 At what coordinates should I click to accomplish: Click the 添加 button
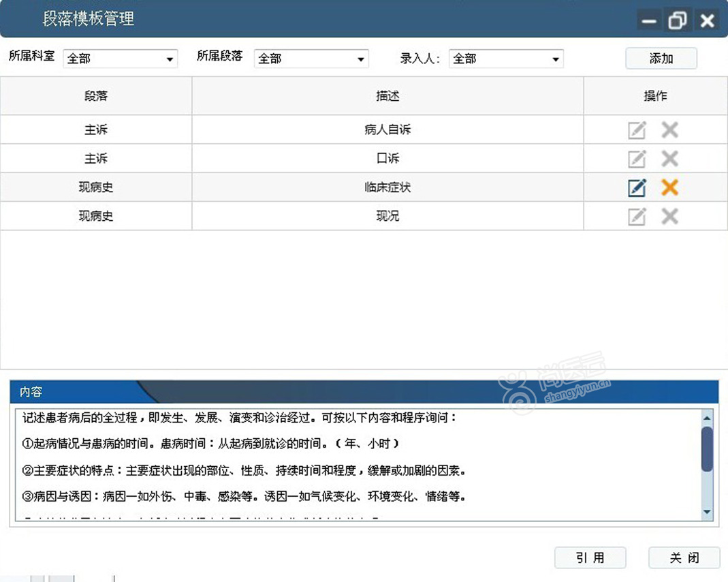(x=661, y=59)
